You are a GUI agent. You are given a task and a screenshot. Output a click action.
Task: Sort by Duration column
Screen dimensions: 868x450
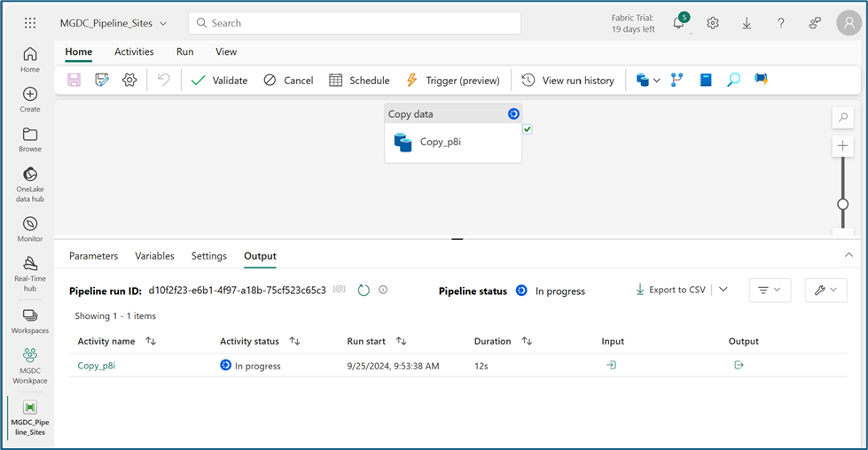(x=527, y=341)
